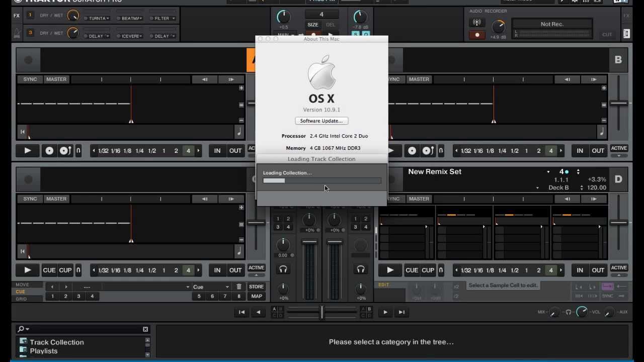
Task: Expand panel arrow under deck C ACTIVE
Action: [x=257, y=275]
